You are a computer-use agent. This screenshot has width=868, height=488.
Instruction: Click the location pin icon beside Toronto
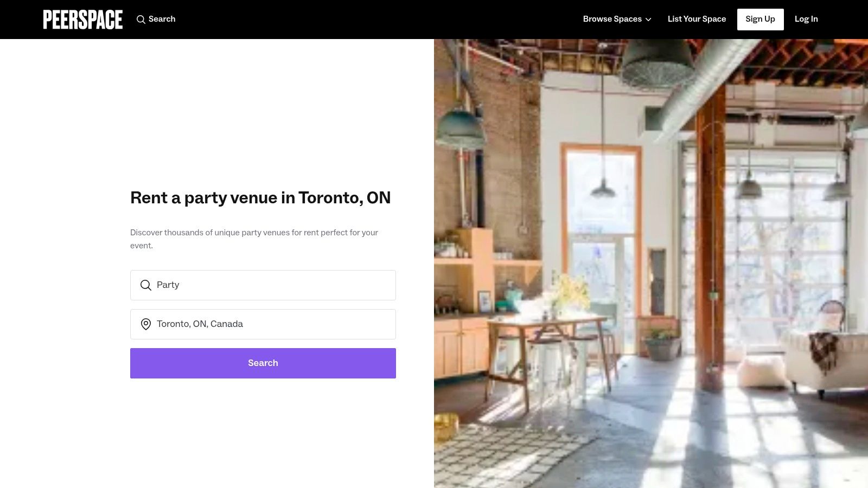pos(145,324)
